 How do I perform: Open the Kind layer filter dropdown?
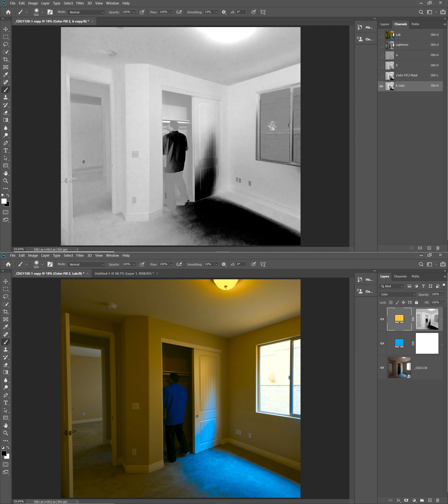[x=392, y=286]
